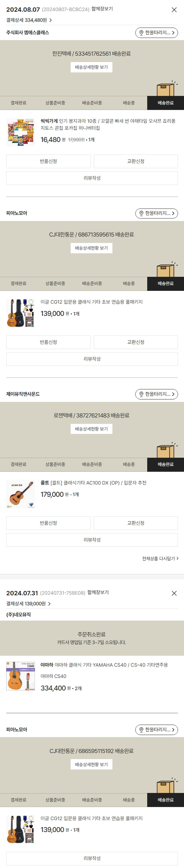Request 반품신청 for snack bundle
The height and width of the screenshot is (868, 184).
[x=48, y=161]
